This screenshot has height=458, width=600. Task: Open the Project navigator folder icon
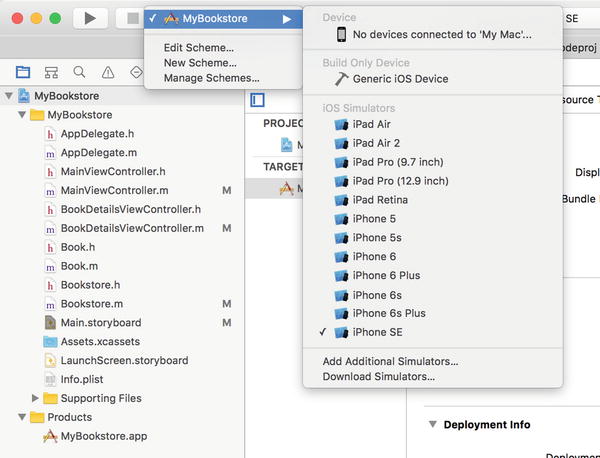tap(23, 72)
